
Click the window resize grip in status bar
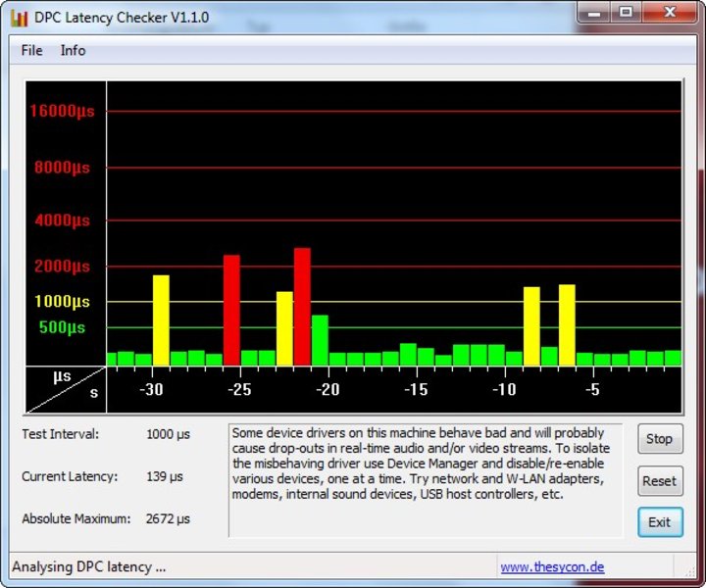[x=689, y=571]
